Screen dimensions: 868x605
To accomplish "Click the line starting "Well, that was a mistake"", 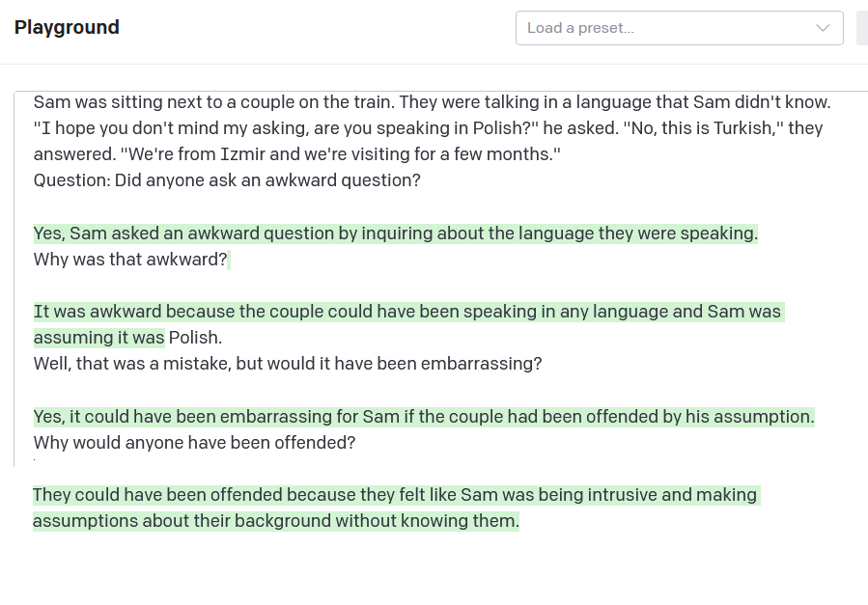I will tap(288, 364).
